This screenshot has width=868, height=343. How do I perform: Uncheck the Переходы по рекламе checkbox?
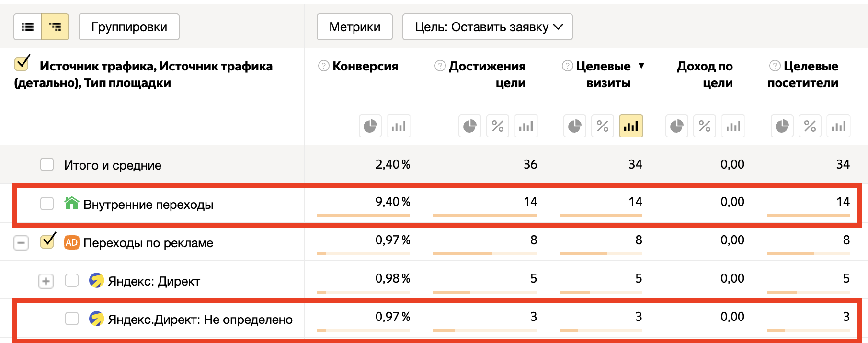click(47, 241)
